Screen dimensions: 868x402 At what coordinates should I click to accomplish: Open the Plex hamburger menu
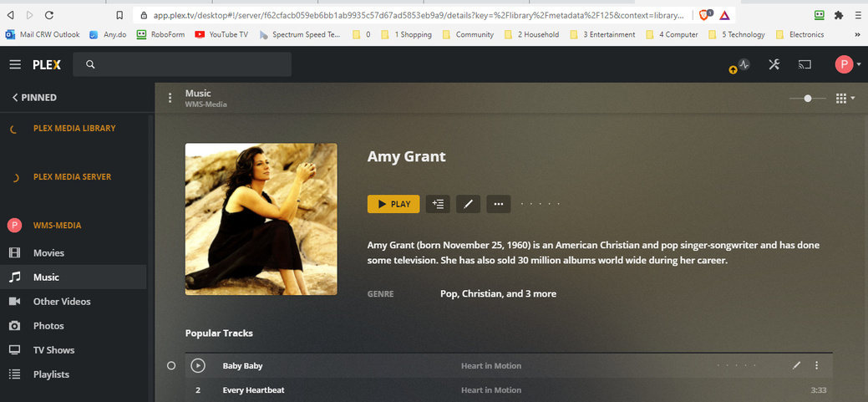pyautogui.click(x=15, y=65)
